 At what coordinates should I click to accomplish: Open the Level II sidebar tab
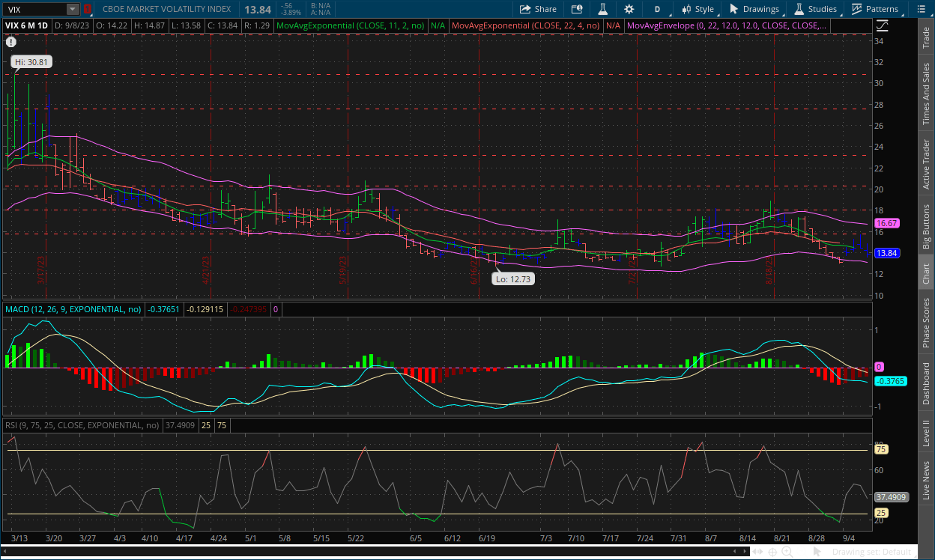(926, 433)
